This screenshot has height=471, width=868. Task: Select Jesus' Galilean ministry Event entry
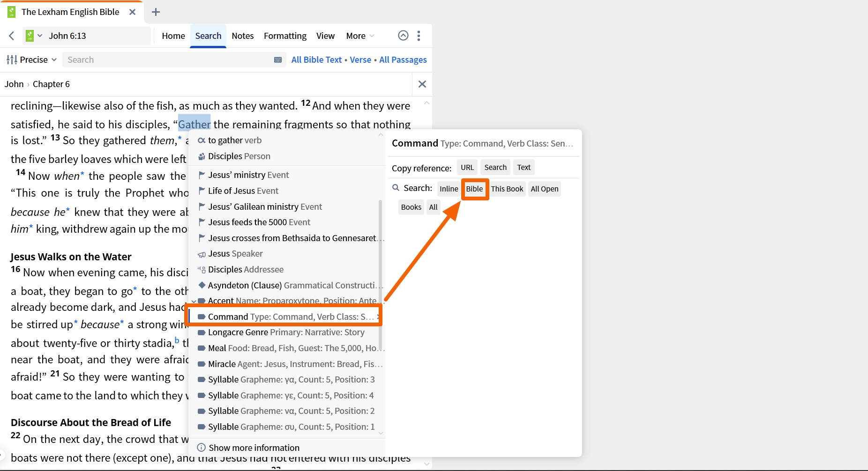[286, 207]
